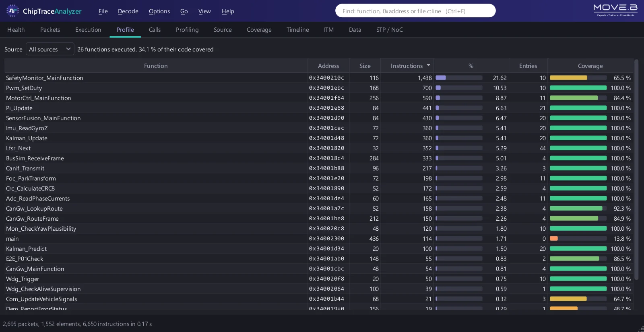Switch to the Coverage tab
Viewport: 644px width, 332px height.
[259, 30]
